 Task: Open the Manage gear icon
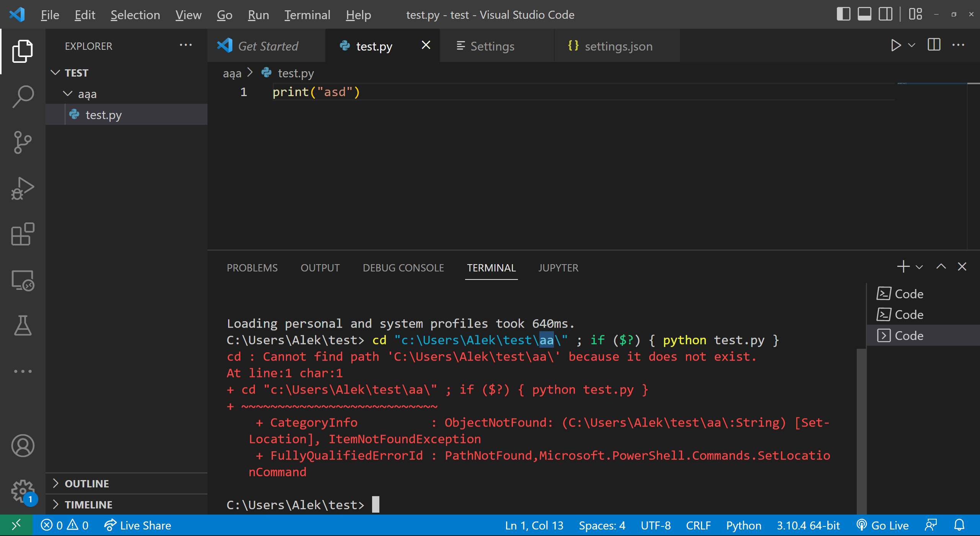[x=23, y=491]
